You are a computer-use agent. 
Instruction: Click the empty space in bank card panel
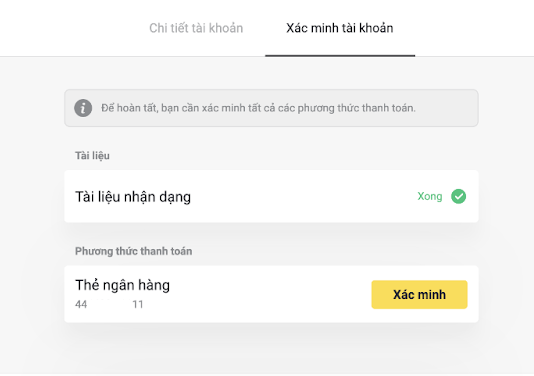tap(269, 294)
